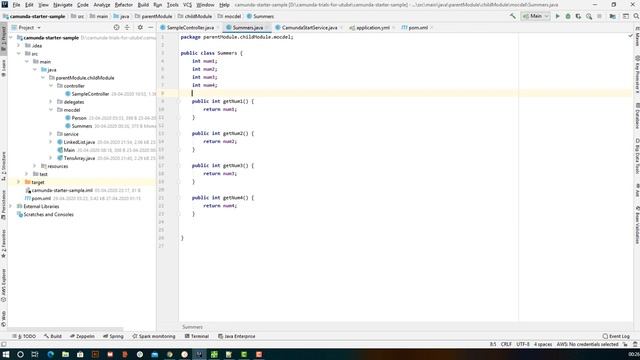Viewport: 640px width, 360px height.
Task: Open Project Structure icon in top toolbar
Action: [x=613, y=16]
